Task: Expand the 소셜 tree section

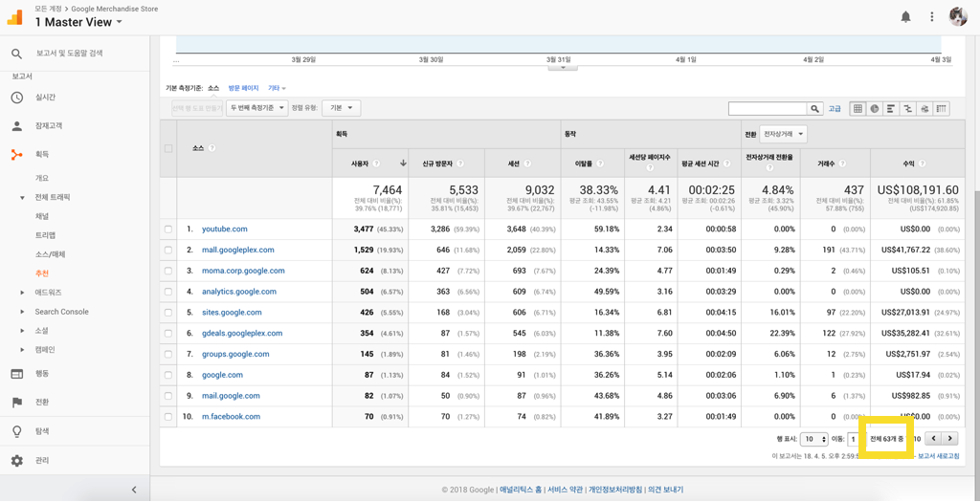Action: pyautogui.click(x=23, y=330)
